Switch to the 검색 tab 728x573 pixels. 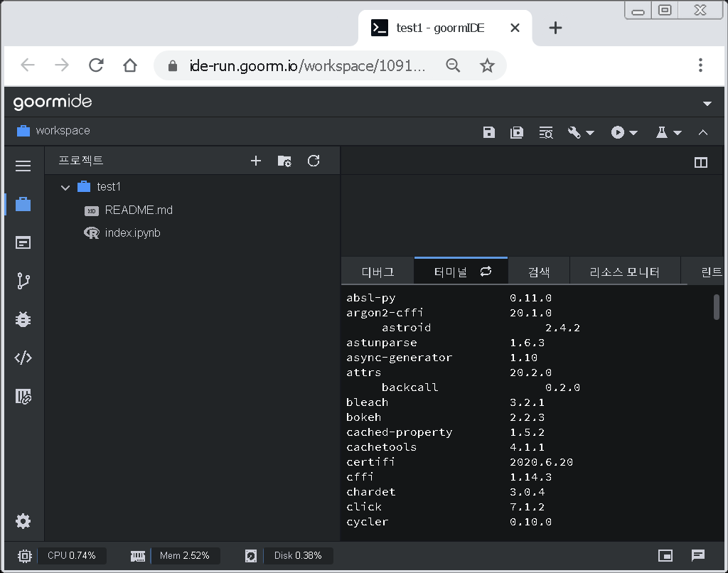click(539, 272)
